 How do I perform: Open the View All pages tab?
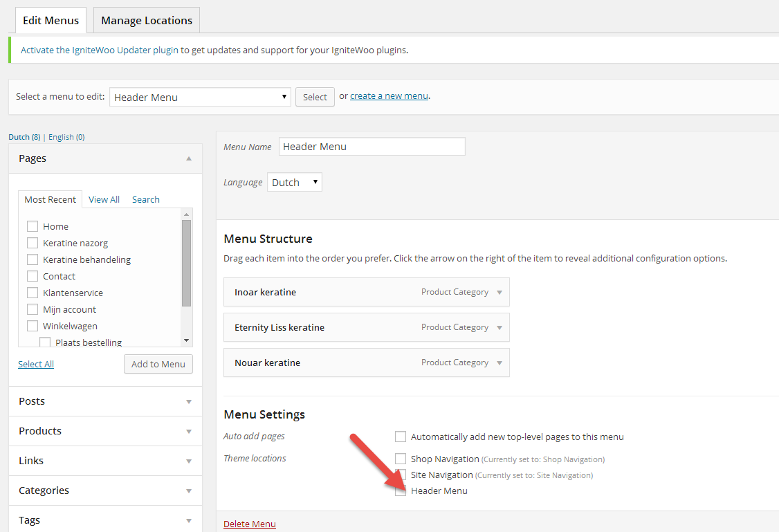tap(104, 199)
